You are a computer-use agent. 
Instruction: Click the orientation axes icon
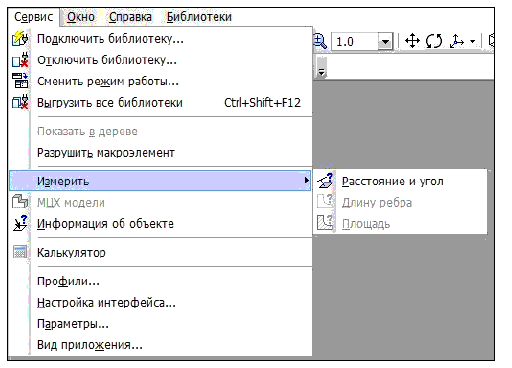(x=457, y=41)
